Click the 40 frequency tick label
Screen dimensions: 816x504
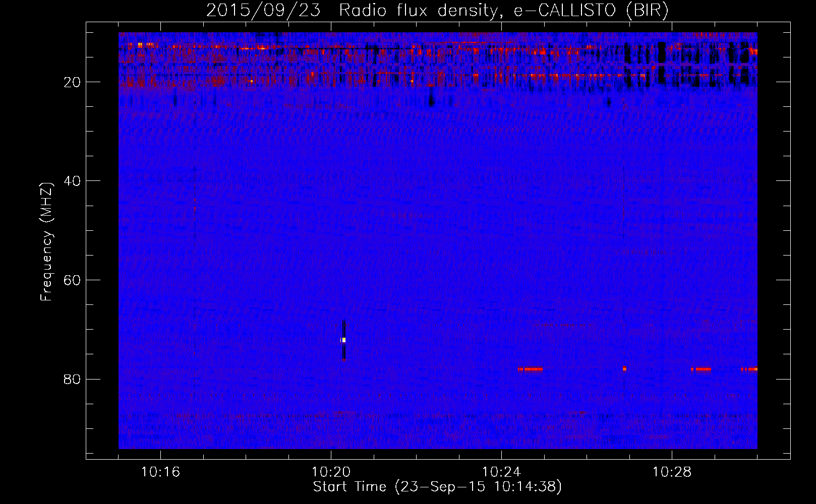(x=72, y=181)
